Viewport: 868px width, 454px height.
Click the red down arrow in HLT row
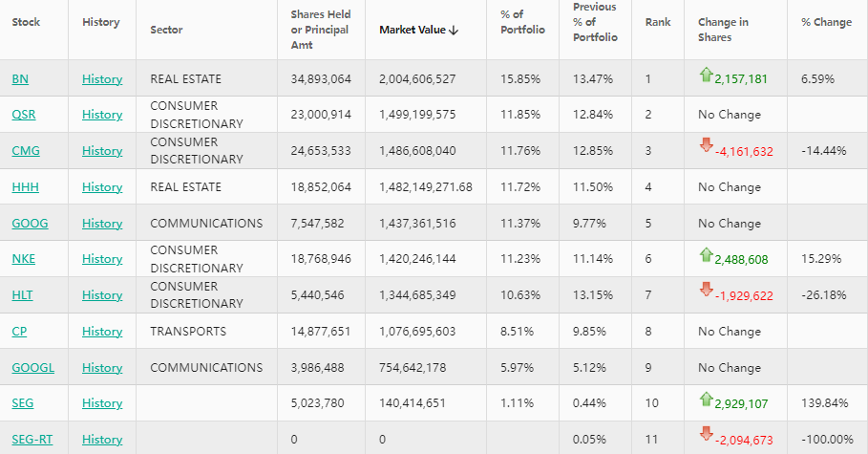(706, 290)
